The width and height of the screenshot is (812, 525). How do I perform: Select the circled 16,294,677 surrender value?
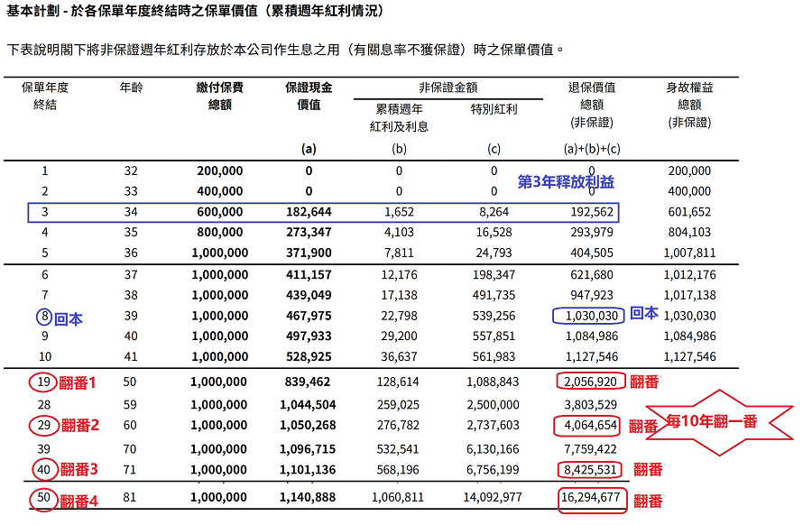(591, 498)
